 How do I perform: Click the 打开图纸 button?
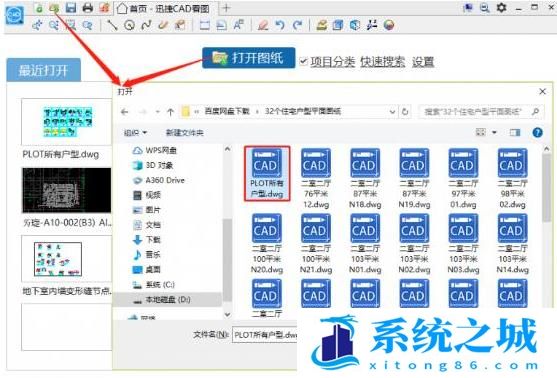tap(249, 58)
